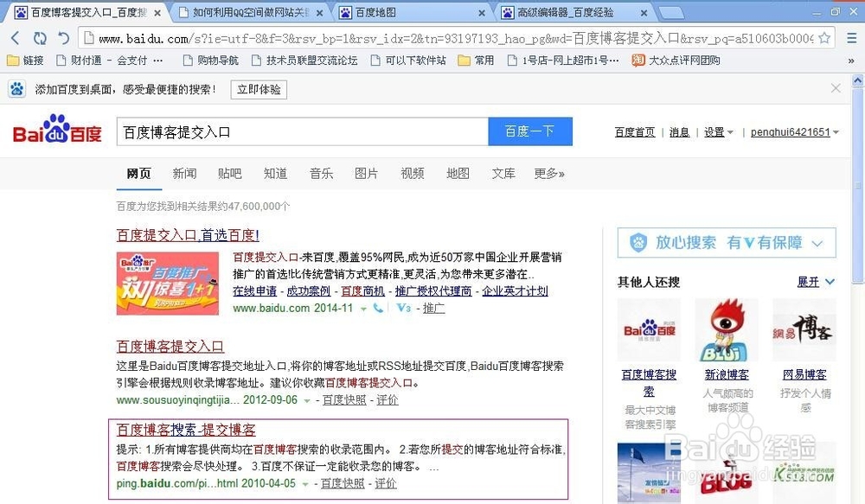Click the shield icon in 放心搜索 banner
The width and height of the screenshot is (865, 504).
[638, 243]
